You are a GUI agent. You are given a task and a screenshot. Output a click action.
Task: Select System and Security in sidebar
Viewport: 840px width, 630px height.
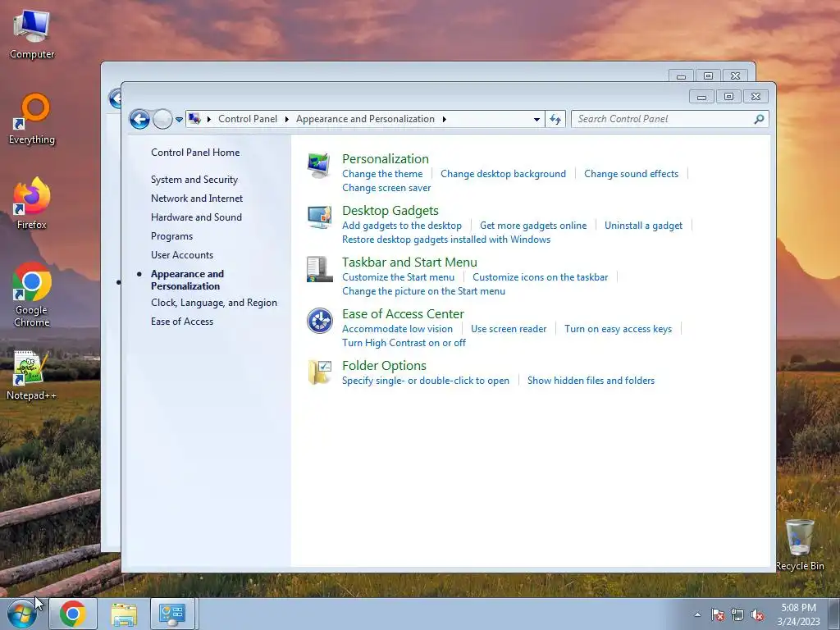(x=194, y=180)
